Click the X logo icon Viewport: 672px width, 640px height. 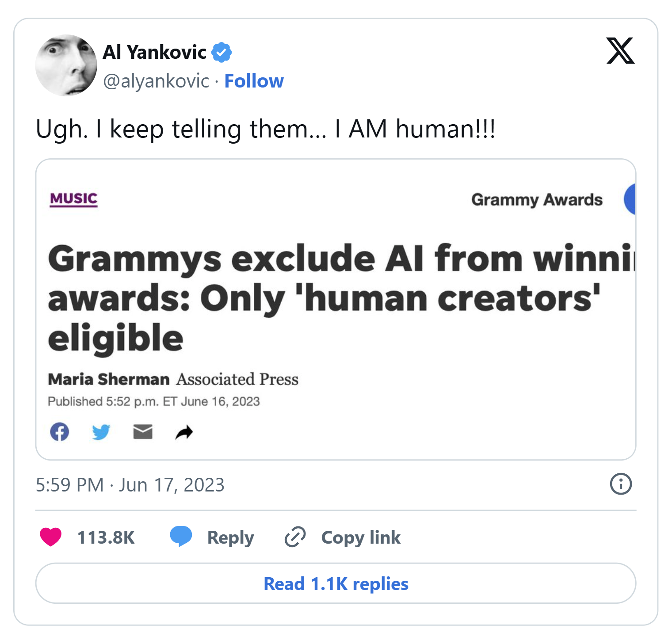[x=620, y=51]
